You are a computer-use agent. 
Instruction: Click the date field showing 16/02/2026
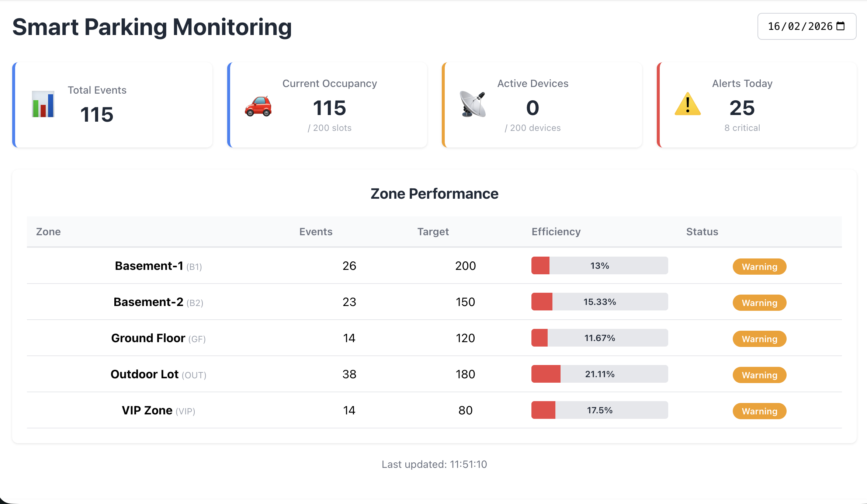(x=807, y=26)
